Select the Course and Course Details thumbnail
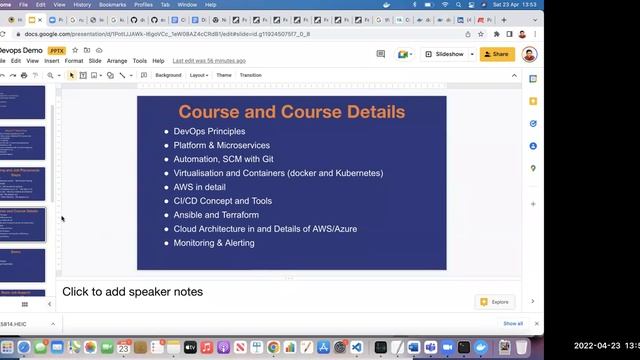640x360 pixels. (22, 224)
